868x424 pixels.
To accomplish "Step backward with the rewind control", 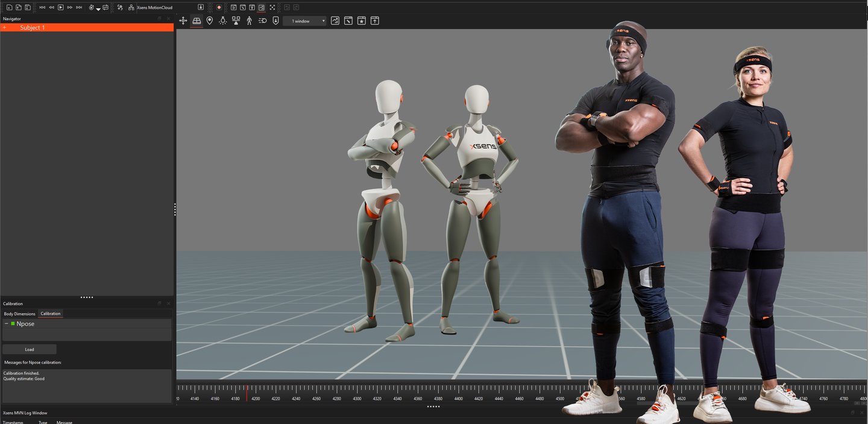I will (51, 7).
